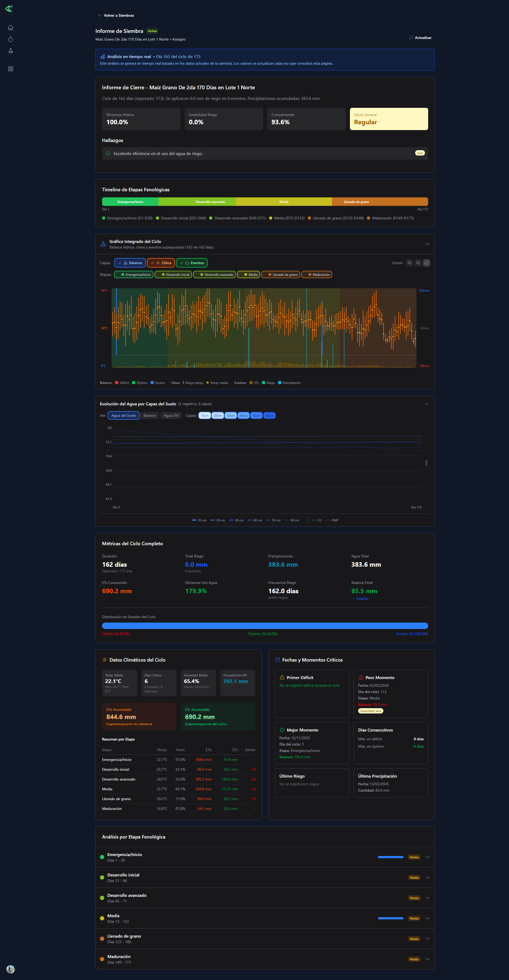Click calendar icon beside Fechas y Momentos Críticos
The width and height of the screenshot is (509, 980).
278,660
